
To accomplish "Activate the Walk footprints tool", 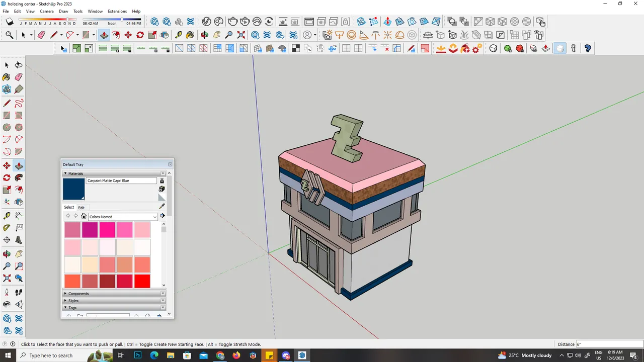I will tap(19, 292).
